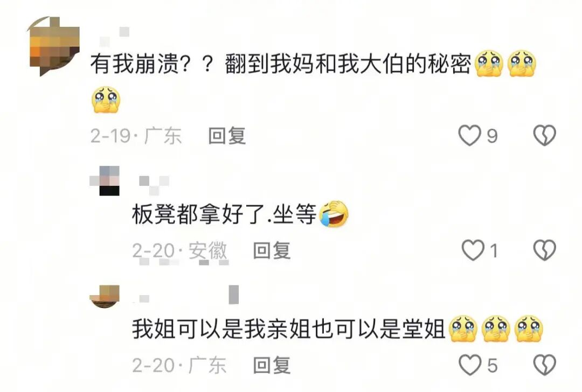Reply to the 2-19 广东 comment
This screenshot has height=392, width=582.
227,136
